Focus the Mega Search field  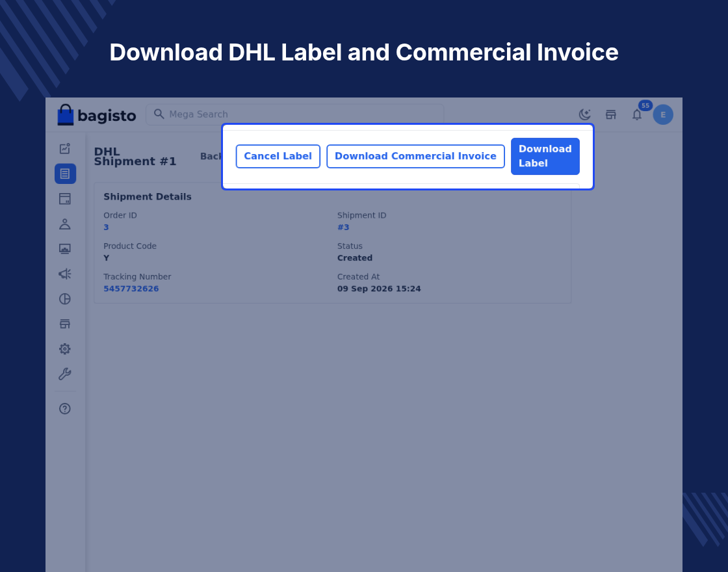click(x=295, y=114)
